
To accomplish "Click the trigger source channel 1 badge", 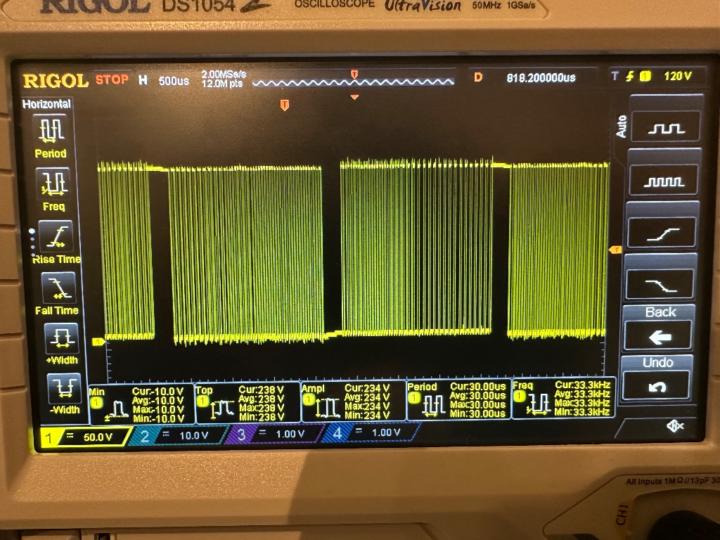I will [645, 76].
